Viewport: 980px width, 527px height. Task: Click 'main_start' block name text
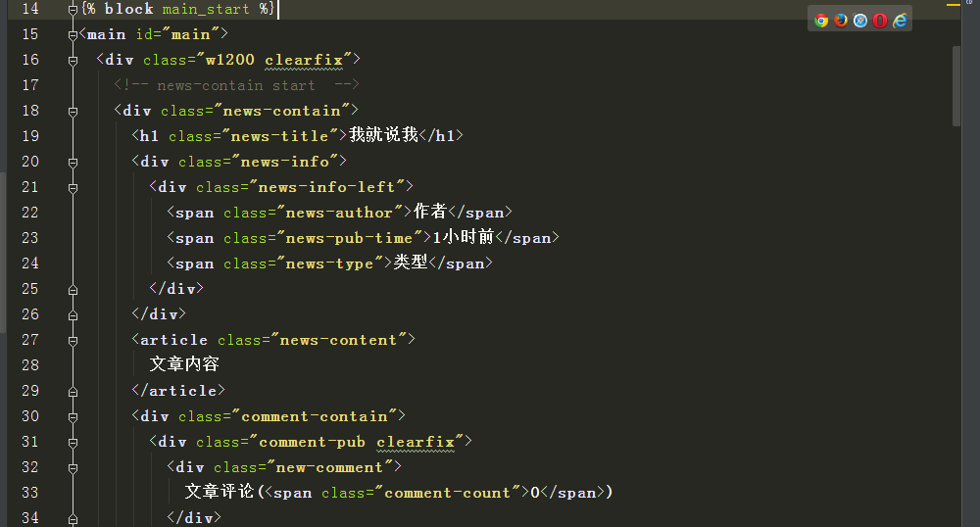click(206, 10)
